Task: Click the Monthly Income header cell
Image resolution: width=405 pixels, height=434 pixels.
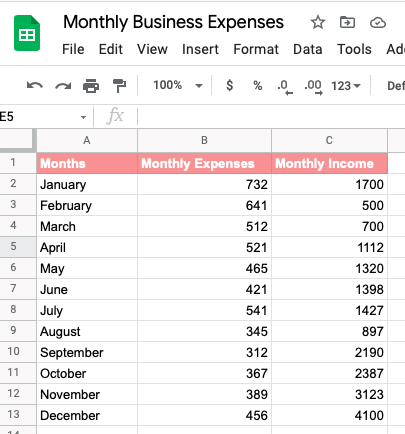Action: 329,163
